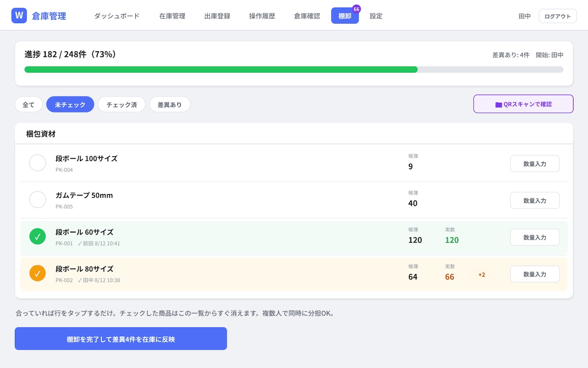
Task: Click 数量入力 for 段ボール 100サイズ
Action: [535, 164]
